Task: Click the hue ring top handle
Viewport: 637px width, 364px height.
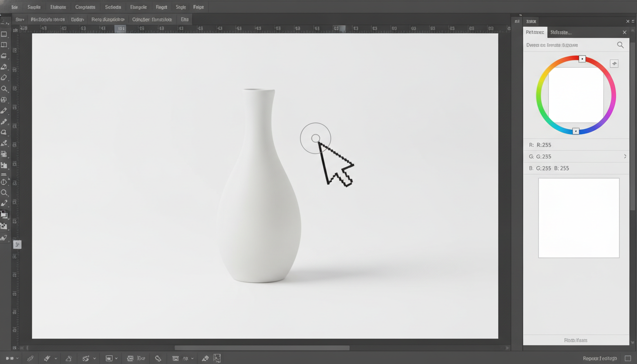Action: (582, 59)
